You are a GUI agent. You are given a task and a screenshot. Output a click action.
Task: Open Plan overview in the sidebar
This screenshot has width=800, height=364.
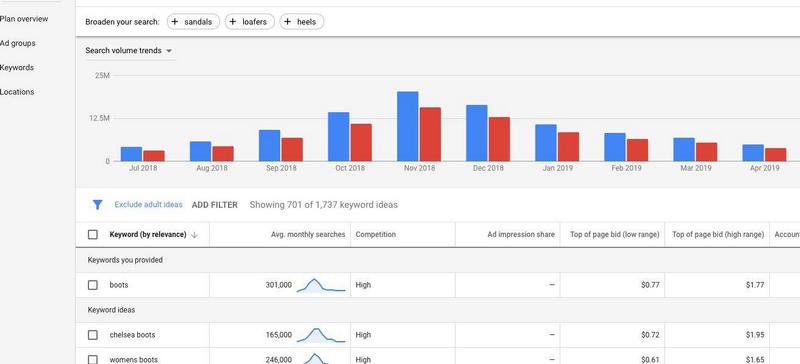point(24,19)
